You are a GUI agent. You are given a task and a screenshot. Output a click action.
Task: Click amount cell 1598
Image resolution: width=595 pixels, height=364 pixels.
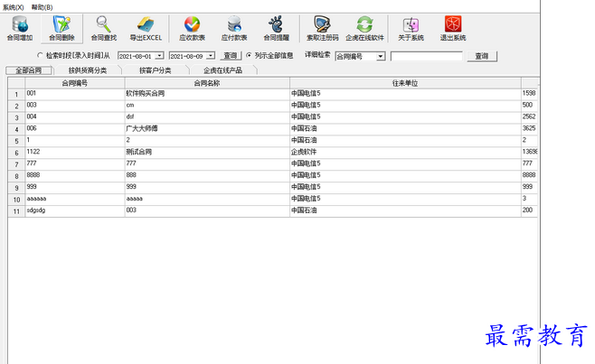point(529,94)
